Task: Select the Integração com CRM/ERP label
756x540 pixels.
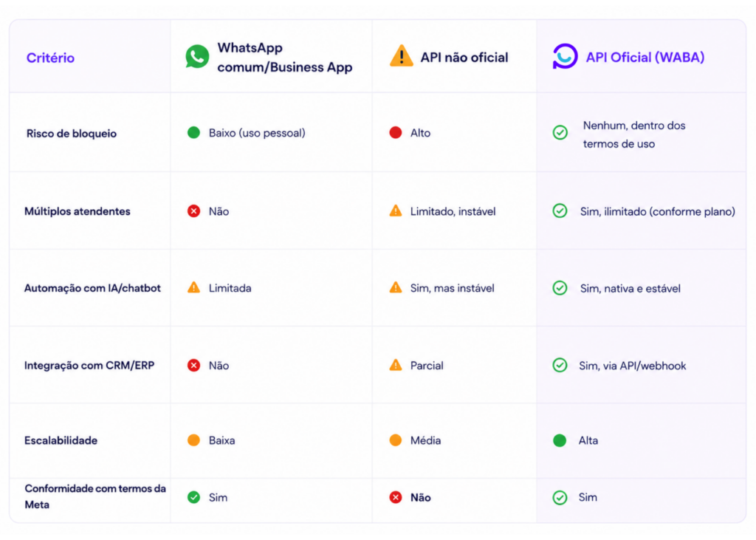Action: click(89, 366)
